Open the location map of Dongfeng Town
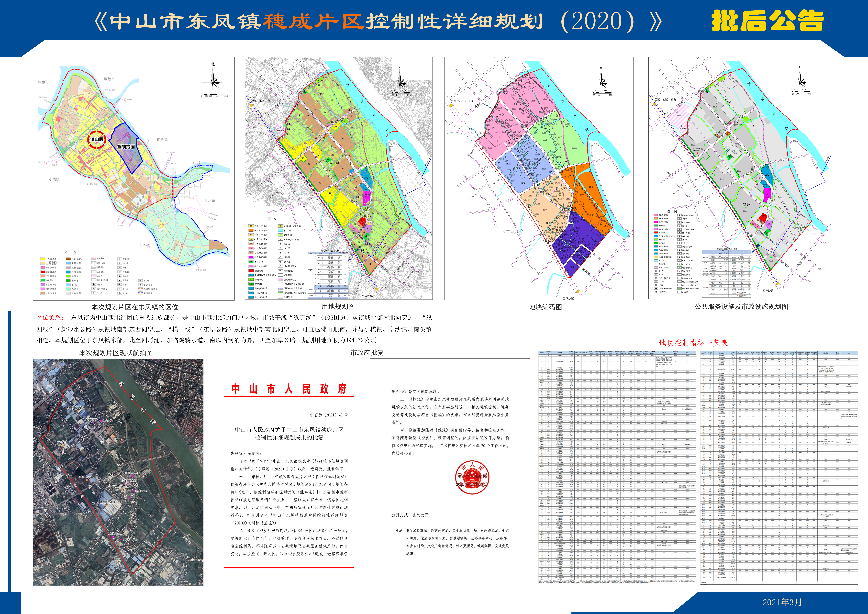The image size is (868, 614). click(x=134, y=179)
